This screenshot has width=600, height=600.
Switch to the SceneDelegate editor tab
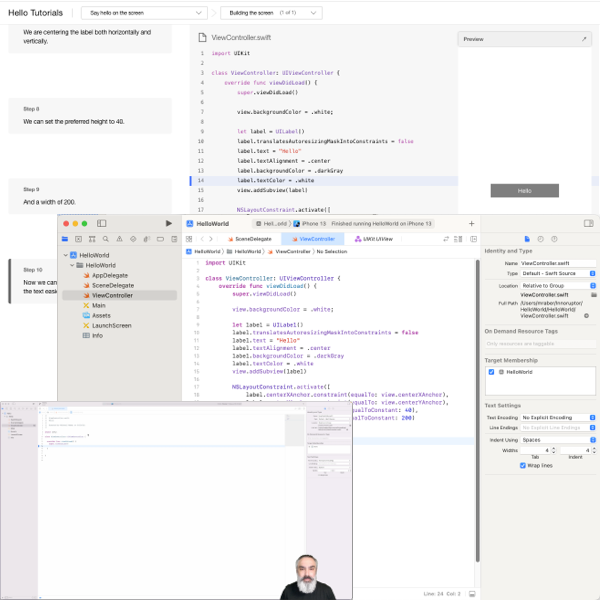click(x=249, y=239)
